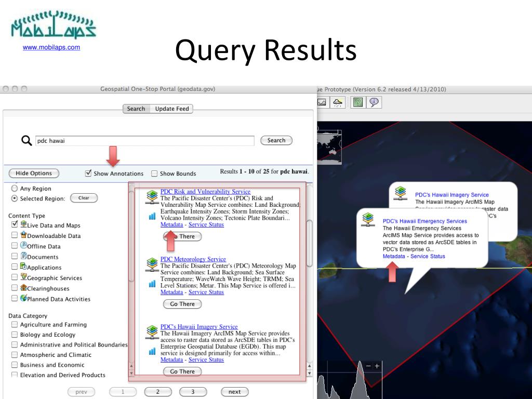Screen dimensions: 532x399
Task: Check Agriculture and Farming category
Action: (14, 324)
